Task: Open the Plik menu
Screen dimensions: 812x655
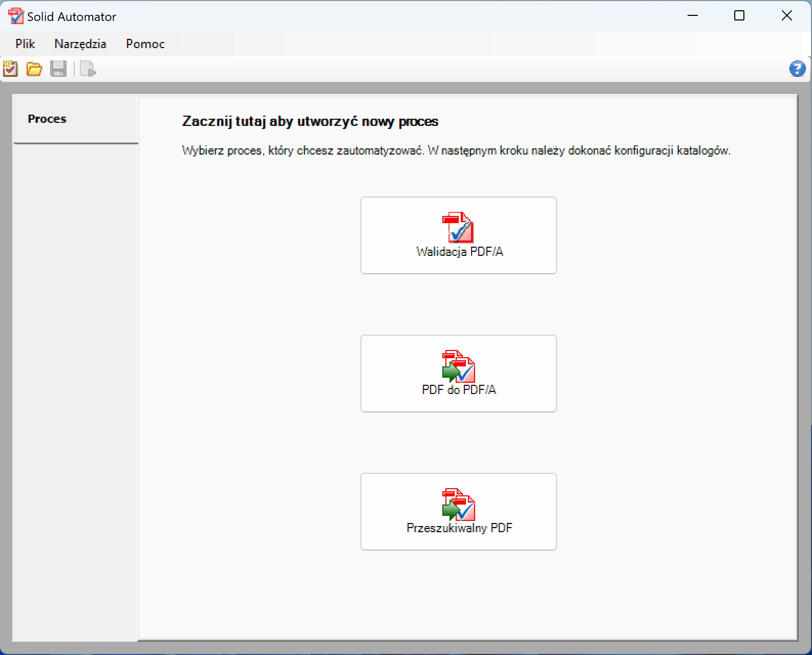Action: point(25,44)
